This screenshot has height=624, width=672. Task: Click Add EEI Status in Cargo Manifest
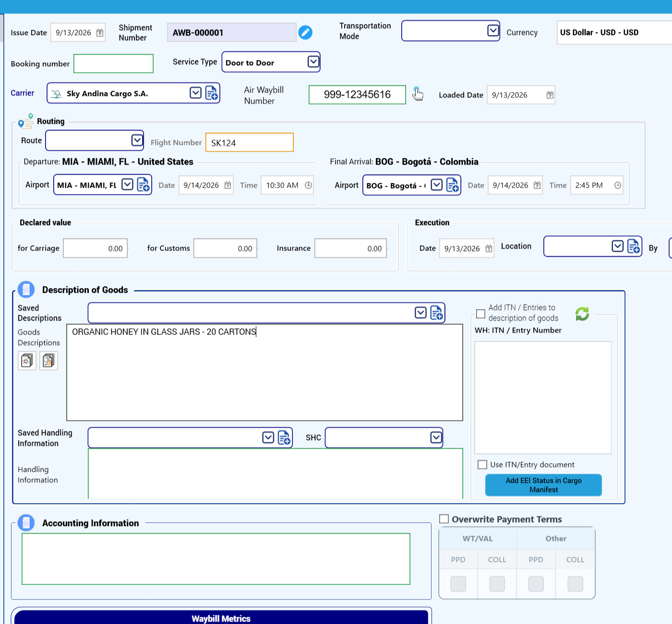point(543,485)
